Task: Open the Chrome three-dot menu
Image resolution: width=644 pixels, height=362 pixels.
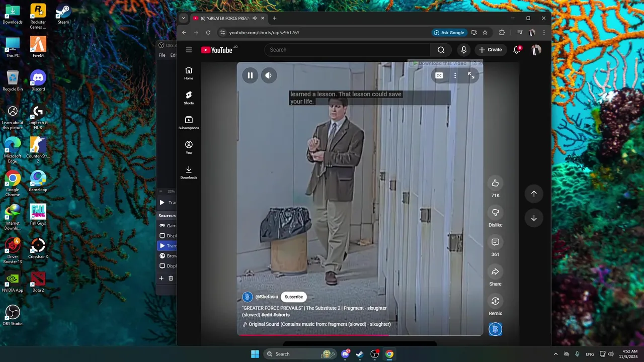Action: coord(544,33)
